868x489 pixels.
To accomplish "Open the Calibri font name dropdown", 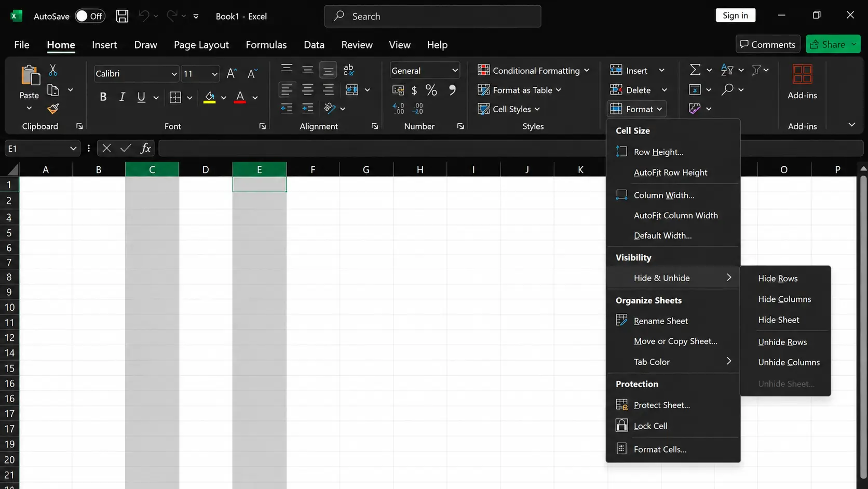I will [x=174, y=74].
